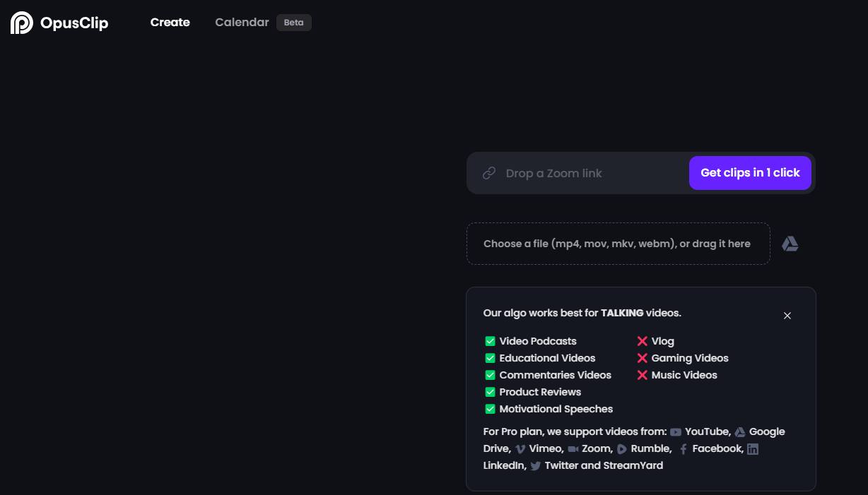
Task: Click the Motivational Speeches text
Action: (556, 409)
